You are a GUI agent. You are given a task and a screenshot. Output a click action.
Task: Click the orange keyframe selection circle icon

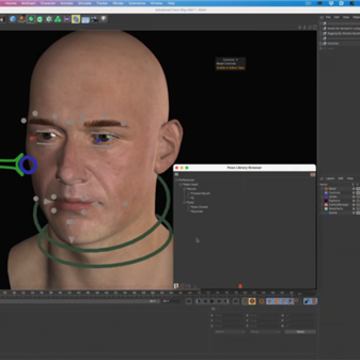coord(262,301)
